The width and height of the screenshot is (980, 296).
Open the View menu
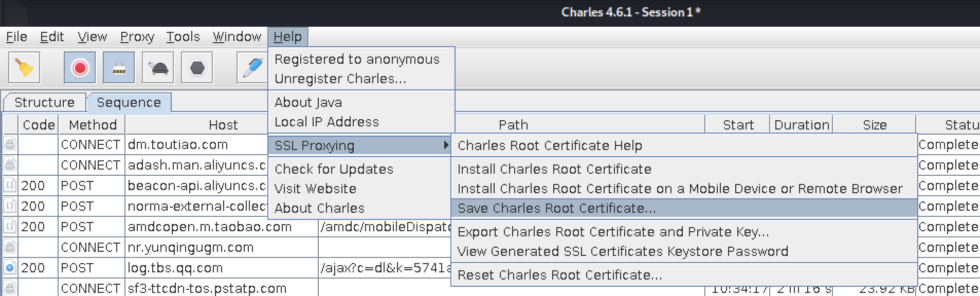pyautogui.click(x=93, y=36)
